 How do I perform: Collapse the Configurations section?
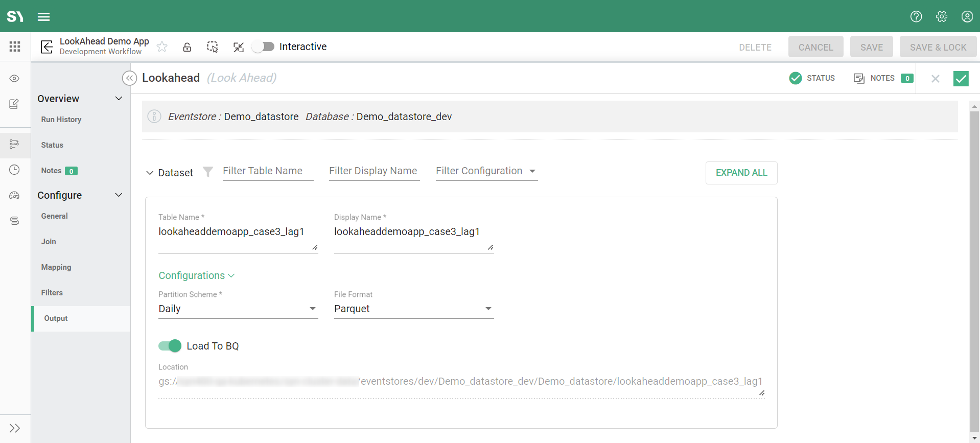click(x=196, y=275)
